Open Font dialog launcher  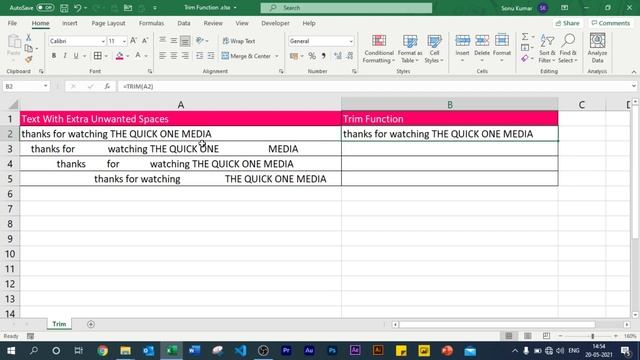point(150,71)
